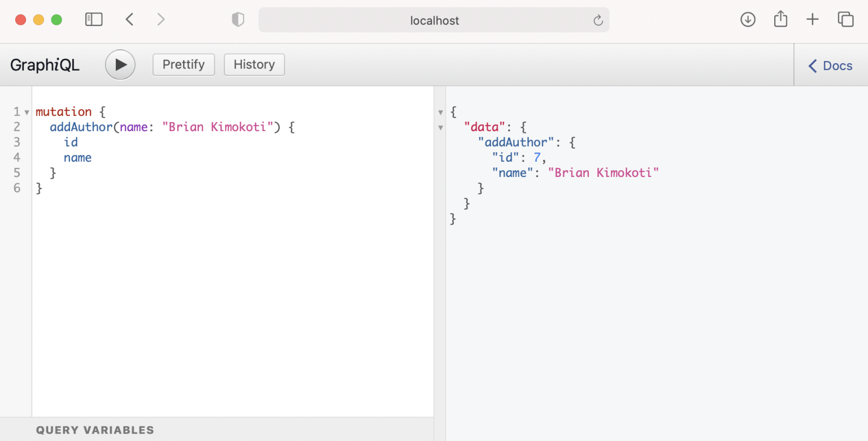The height and width of the screenshot is (441, 868).
Task: Go forward using the browser forward arrow
Action: pyautogui.click(x=161, y=20)
